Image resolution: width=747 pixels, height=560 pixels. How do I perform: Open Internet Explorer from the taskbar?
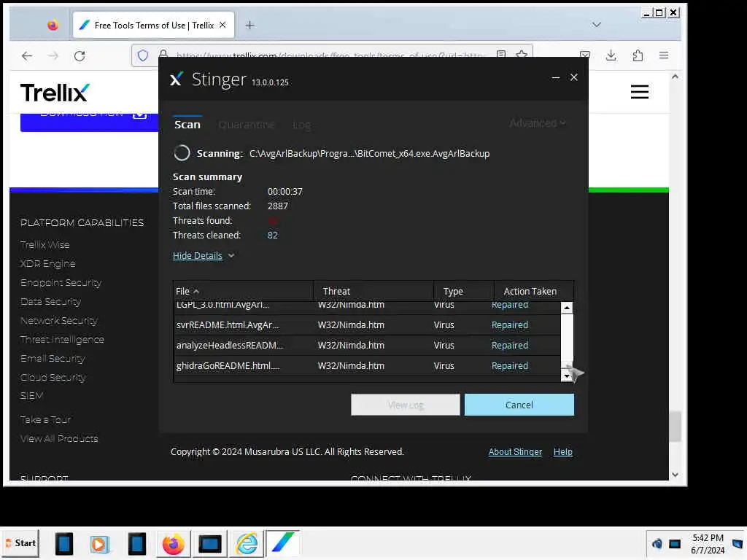tap(247, 544)
